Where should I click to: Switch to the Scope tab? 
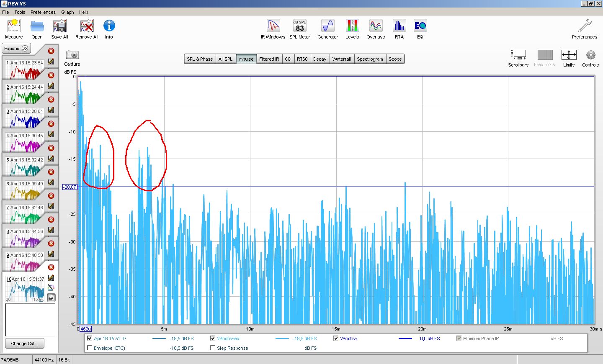coord(395,59)
